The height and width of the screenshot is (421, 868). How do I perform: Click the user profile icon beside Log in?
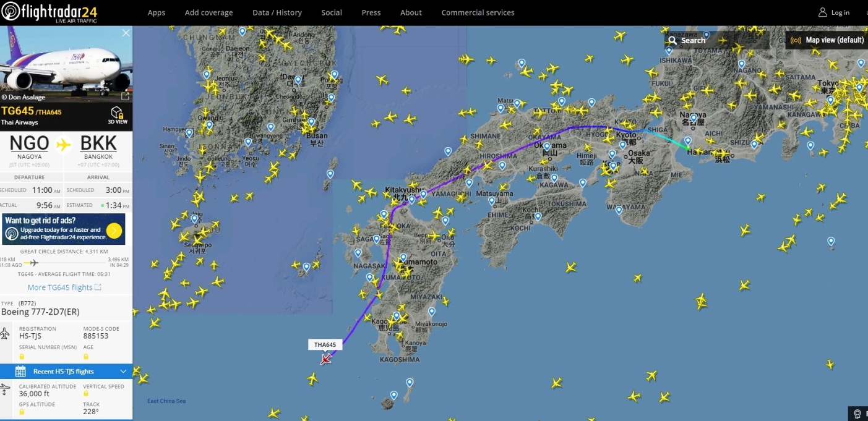point(822,12)
